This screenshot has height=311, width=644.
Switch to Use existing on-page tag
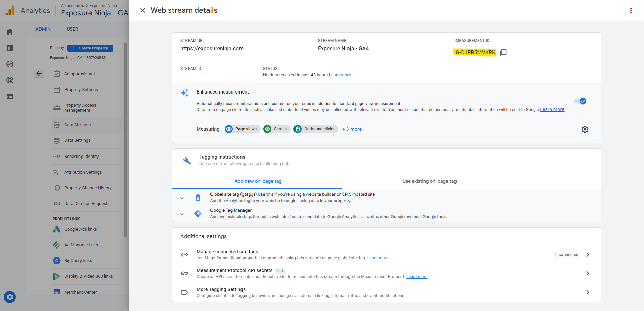point(429,181)
